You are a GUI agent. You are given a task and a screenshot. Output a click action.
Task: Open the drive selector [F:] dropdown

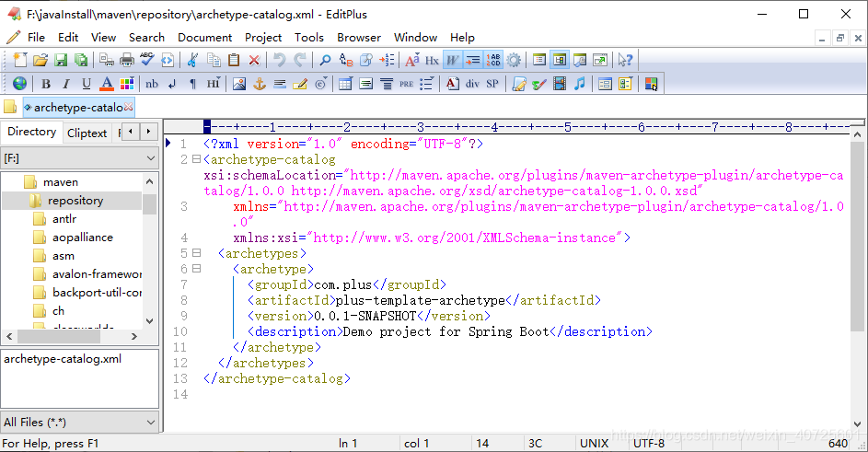(x=80, y=158)
